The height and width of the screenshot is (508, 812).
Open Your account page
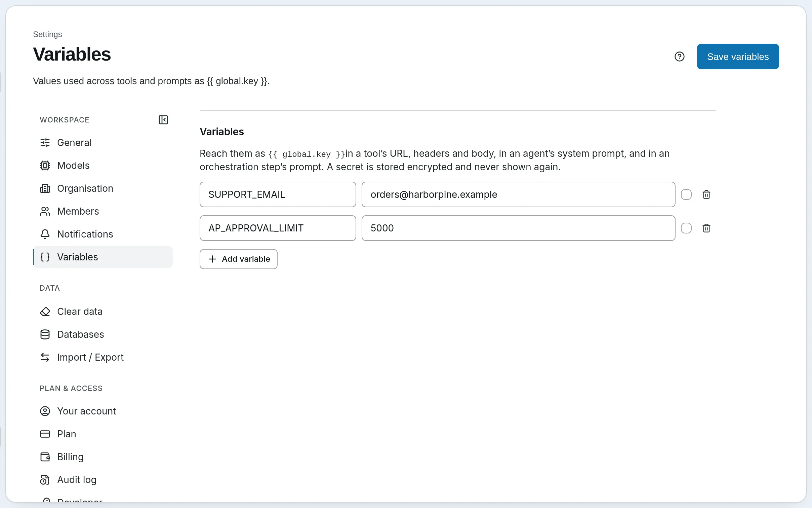[x=103, y=411]
